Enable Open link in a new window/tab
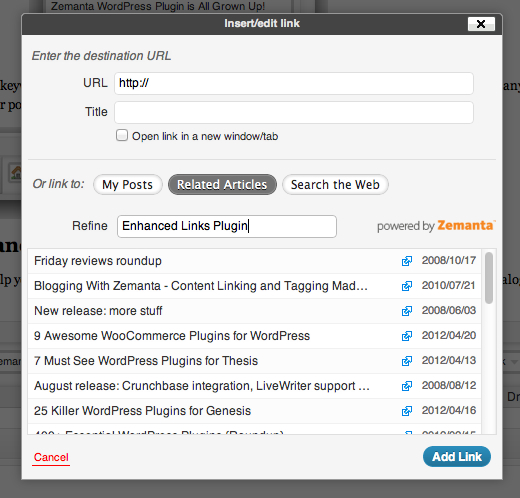The width and height of the screenshot is (520, 498). pyautogui.click(x=122, y=135)
